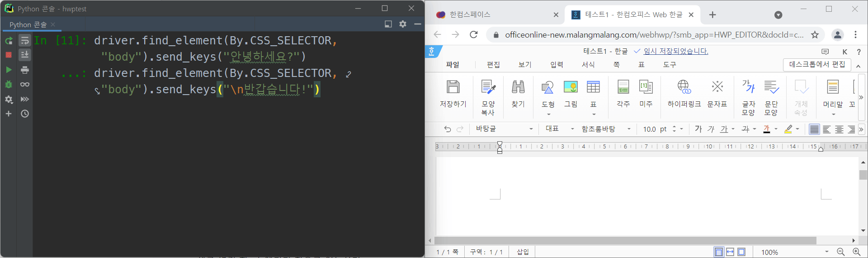
Task: Switch to 한컴스페이스 browser tab
Action: pos(470,14)
